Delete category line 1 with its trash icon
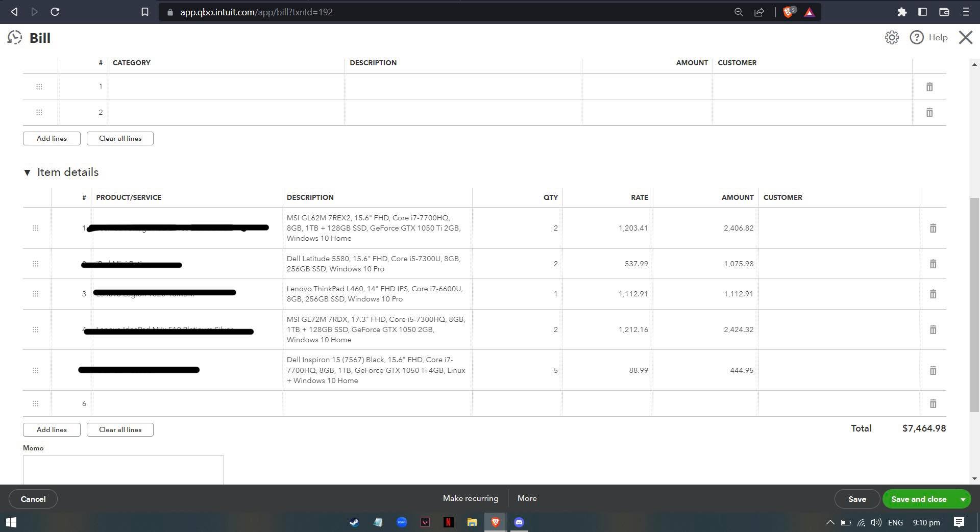 [x=929, y=87]
